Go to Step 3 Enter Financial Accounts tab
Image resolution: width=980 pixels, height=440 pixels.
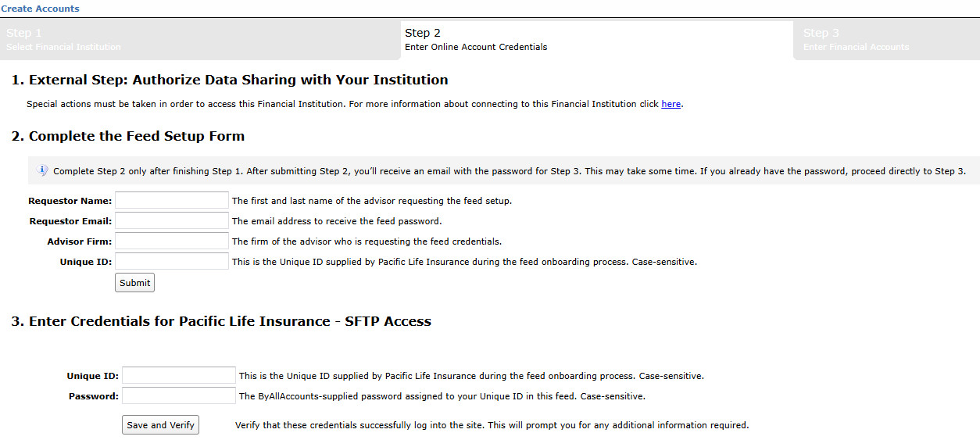pyautogui.click(x=887, y=40)
